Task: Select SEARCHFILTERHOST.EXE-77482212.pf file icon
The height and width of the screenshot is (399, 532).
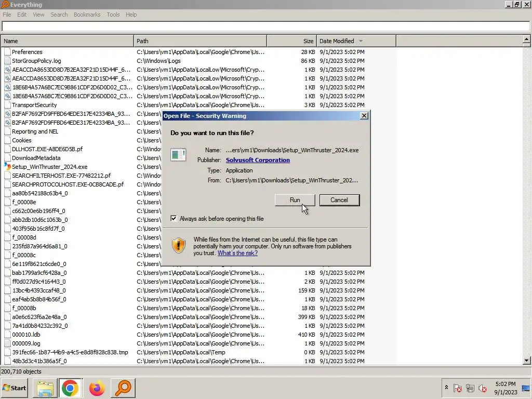Action: (7, 176)
